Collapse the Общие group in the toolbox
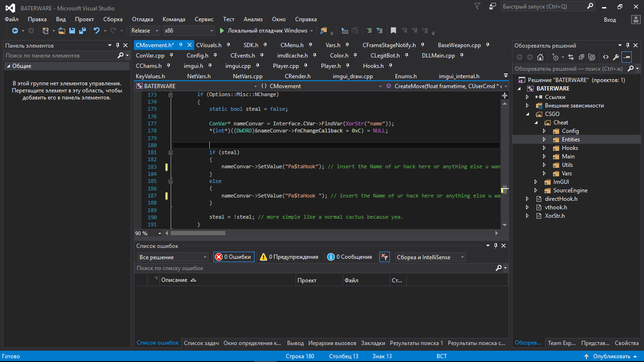644x362 pixels. coord(8,66)
